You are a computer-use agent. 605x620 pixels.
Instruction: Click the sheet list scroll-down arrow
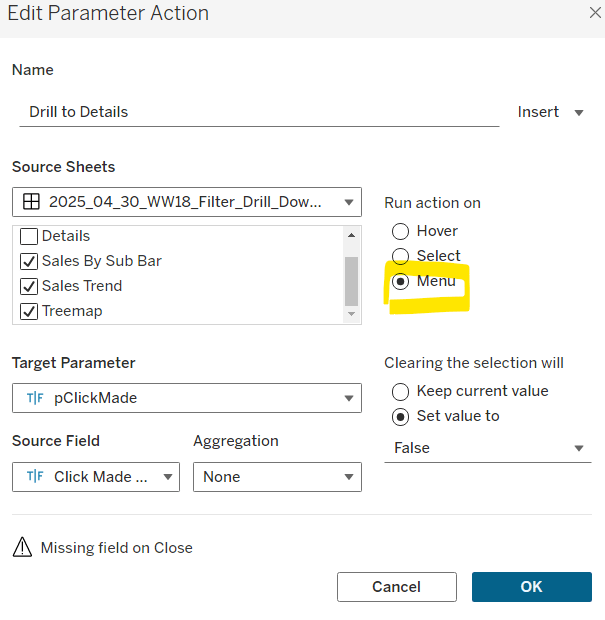351,313
